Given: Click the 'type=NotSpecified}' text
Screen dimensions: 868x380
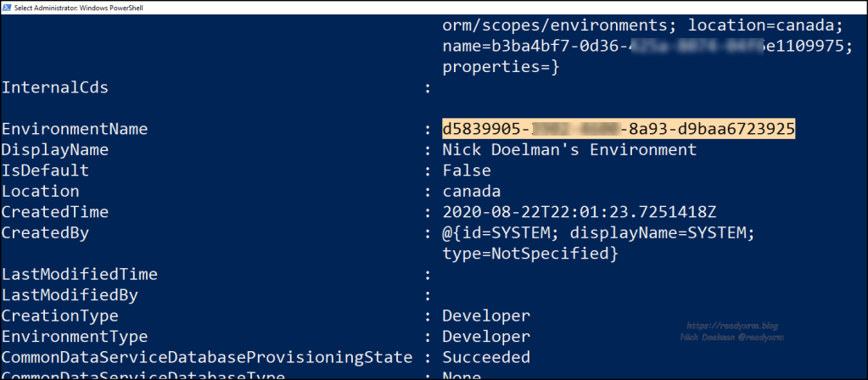Looking at the screenshot, I should pyautogui.click(x=530, y=254).
